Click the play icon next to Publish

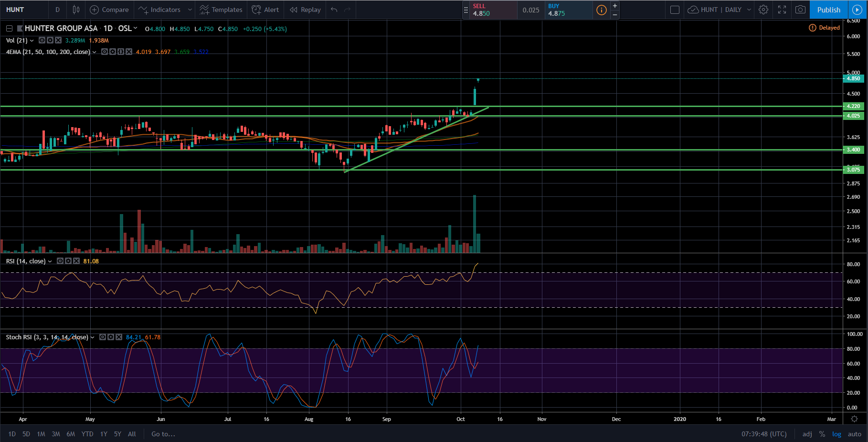(857, 10)
